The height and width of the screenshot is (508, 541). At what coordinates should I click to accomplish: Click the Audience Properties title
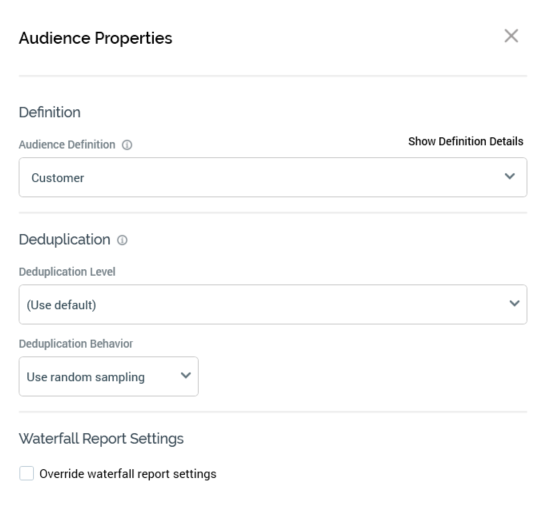pos(96,38)
